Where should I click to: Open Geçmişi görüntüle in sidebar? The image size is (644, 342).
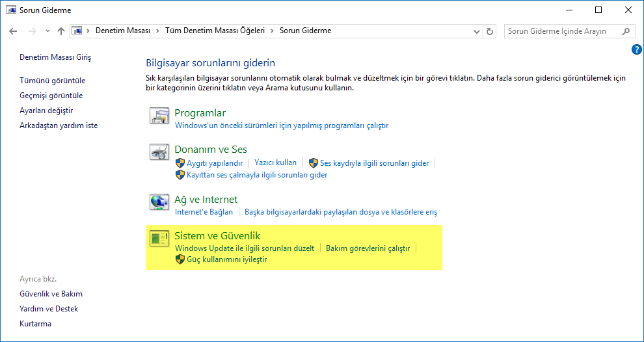[x=51, y=96]
